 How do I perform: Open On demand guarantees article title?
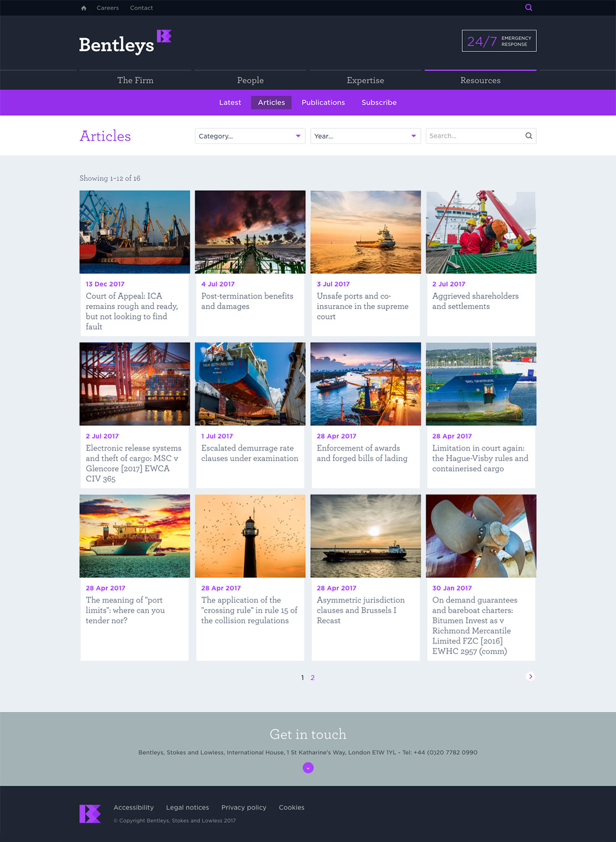tap(475, 626)
